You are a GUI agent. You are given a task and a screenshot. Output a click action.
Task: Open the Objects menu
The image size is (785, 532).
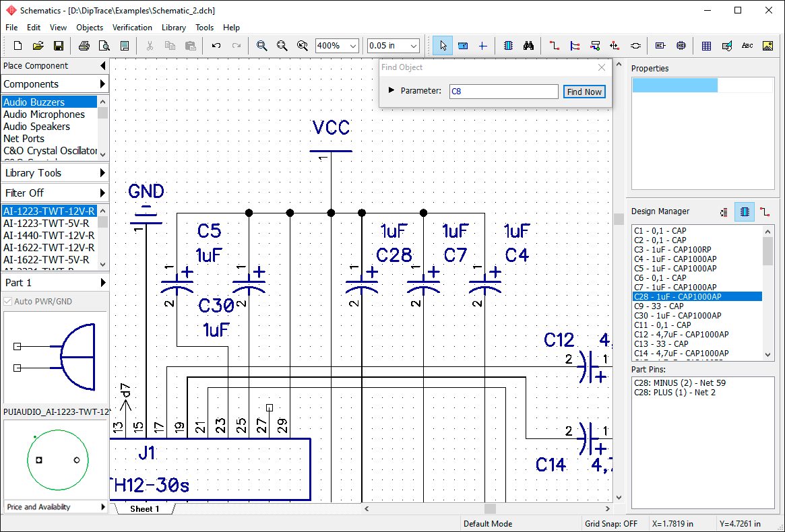[x=90, y=28]
